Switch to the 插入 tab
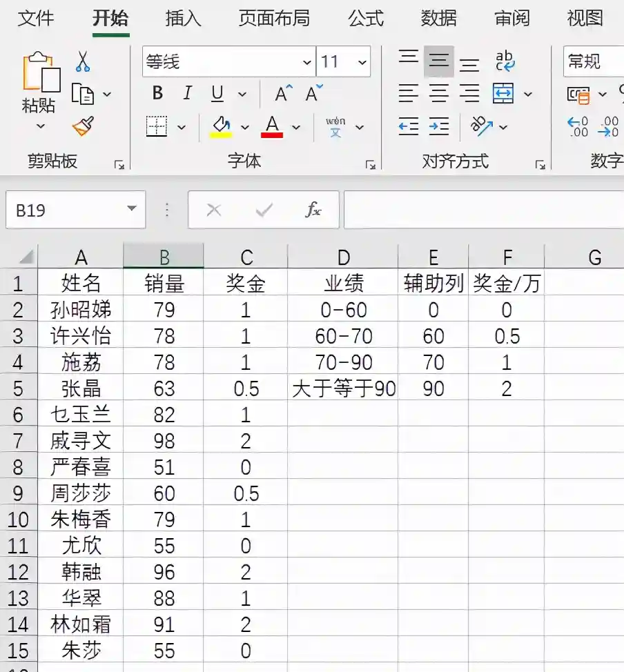Image resolution: width=624 pixels, height=672 pixels. click(184, 18)
